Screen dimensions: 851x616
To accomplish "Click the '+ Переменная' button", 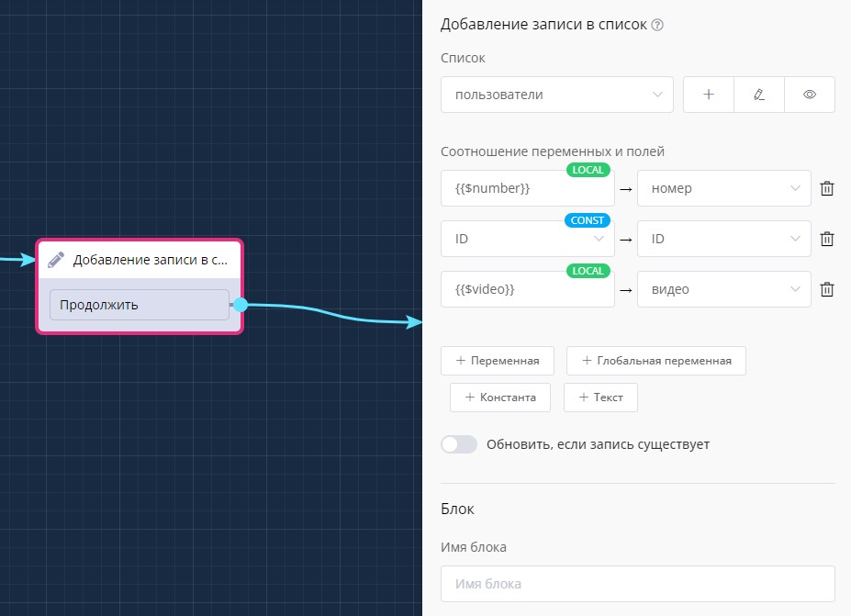I will point(497,361).
